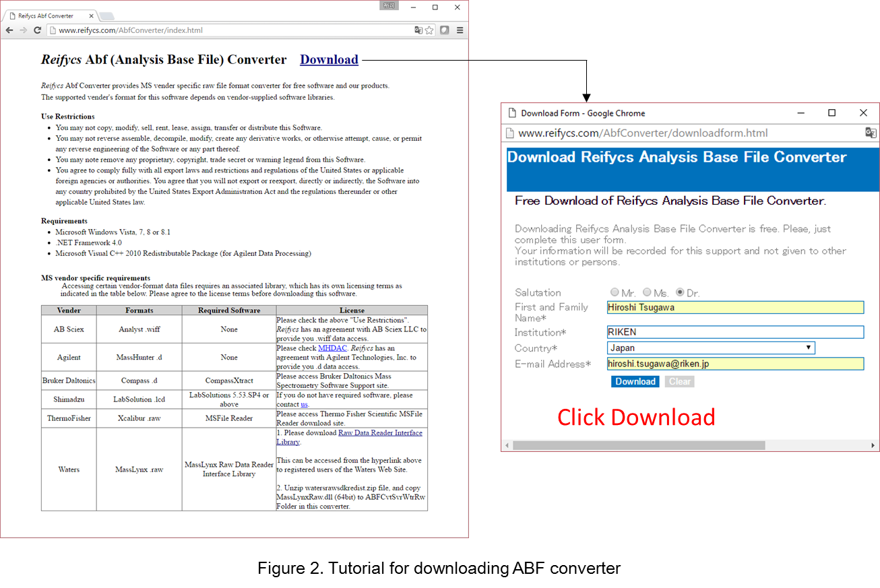Click the 'MS vendor specific requirements' heading
The height and width of the screenshot is (588, 880).
[96, 277]
